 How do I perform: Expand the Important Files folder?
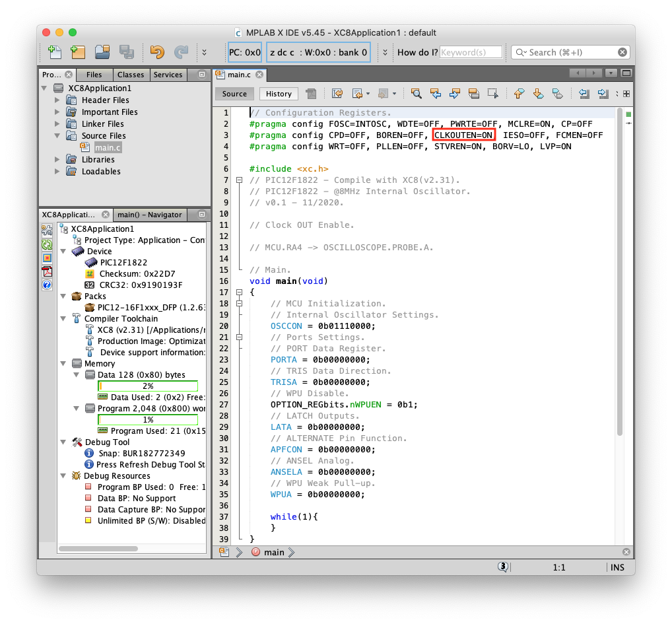pyautogui.click(x=57, y=112)
